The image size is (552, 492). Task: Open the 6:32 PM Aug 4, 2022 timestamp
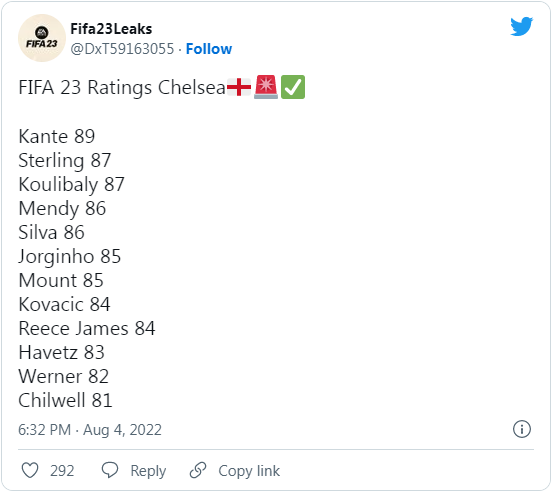pos(90,430)
